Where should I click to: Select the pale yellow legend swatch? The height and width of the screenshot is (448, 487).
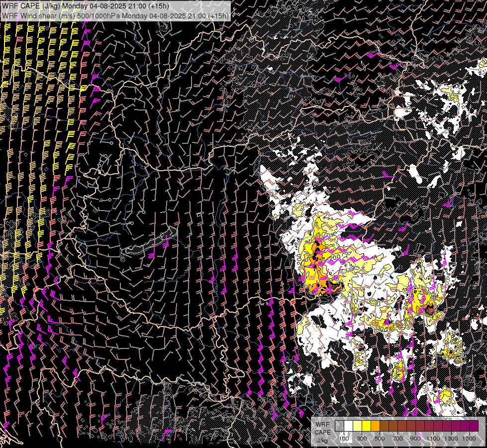click(x=358, y=426)
